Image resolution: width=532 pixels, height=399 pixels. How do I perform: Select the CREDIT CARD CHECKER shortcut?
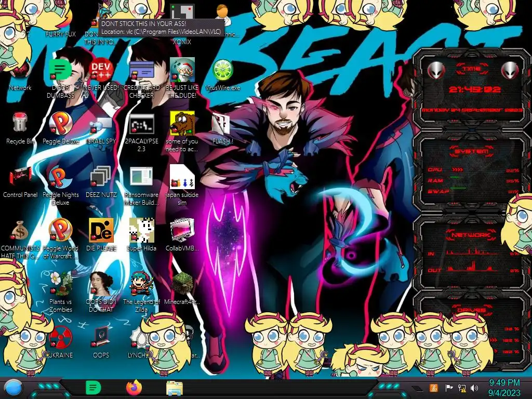141,79
